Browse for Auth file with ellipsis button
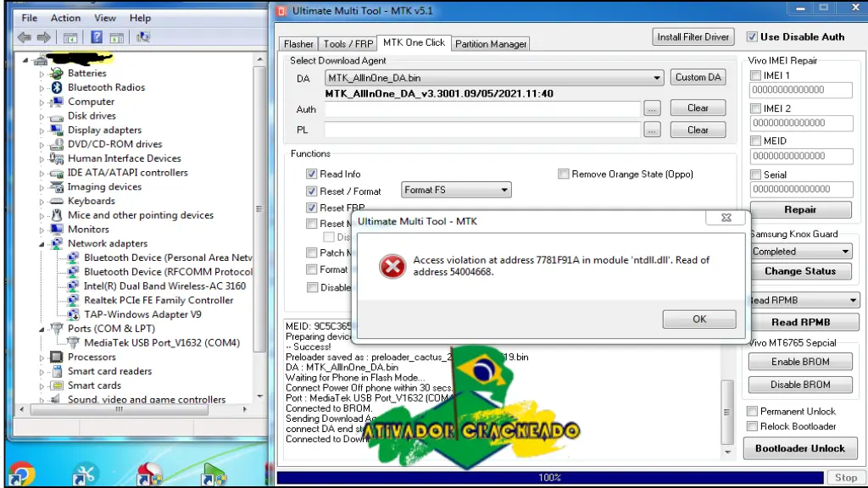 (652, 109)
